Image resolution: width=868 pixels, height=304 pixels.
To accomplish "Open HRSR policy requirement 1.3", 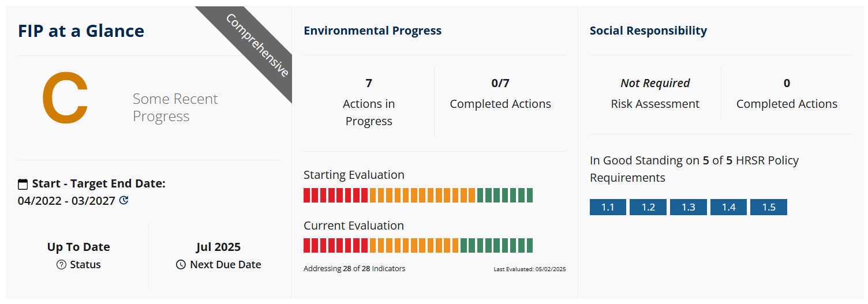I will click(x=689, y=207).
